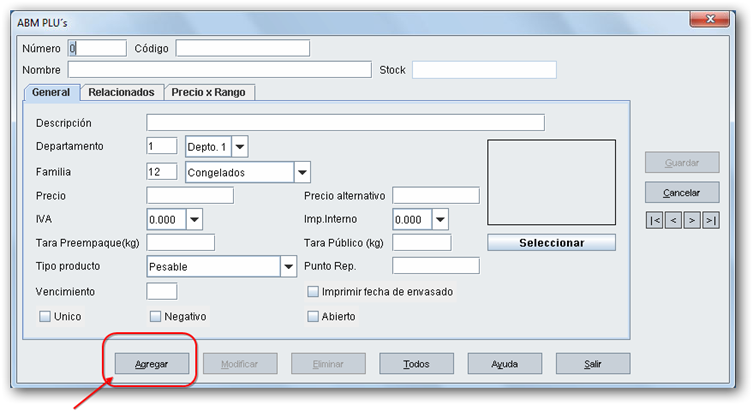Expand the Tipo producto dropdown

tap(289, 267)
